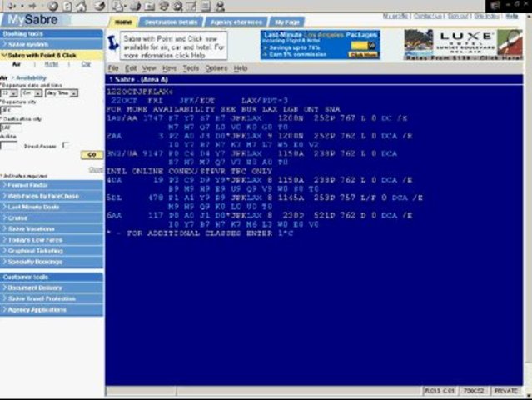Image resolution: width=532 pixels, height=400 pixels.
Task: Click the 3NZ/UA 9147 flight line
Action: point(251,153)
